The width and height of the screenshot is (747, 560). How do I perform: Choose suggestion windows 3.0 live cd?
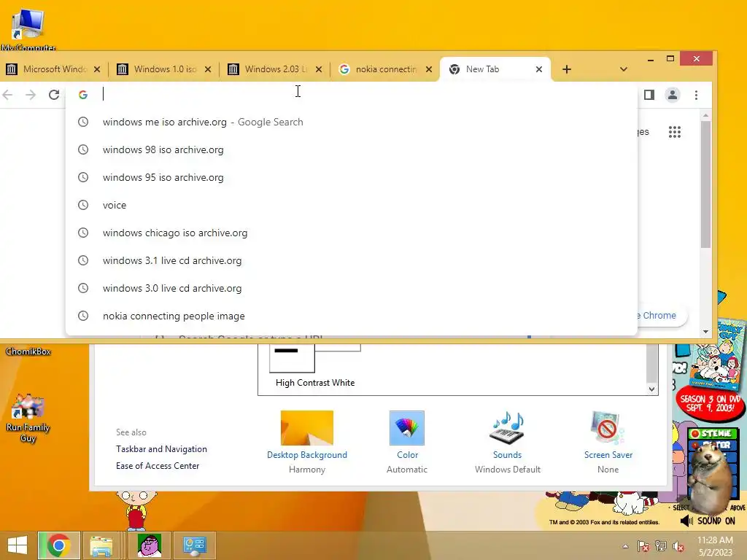[351, 288]
